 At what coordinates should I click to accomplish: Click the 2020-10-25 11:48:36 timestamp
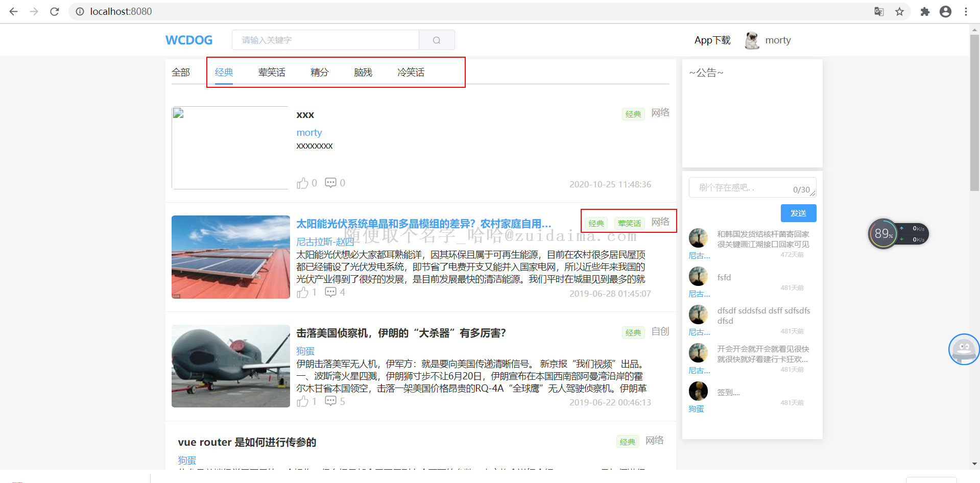pyautogui.click(x=610, y=184)
